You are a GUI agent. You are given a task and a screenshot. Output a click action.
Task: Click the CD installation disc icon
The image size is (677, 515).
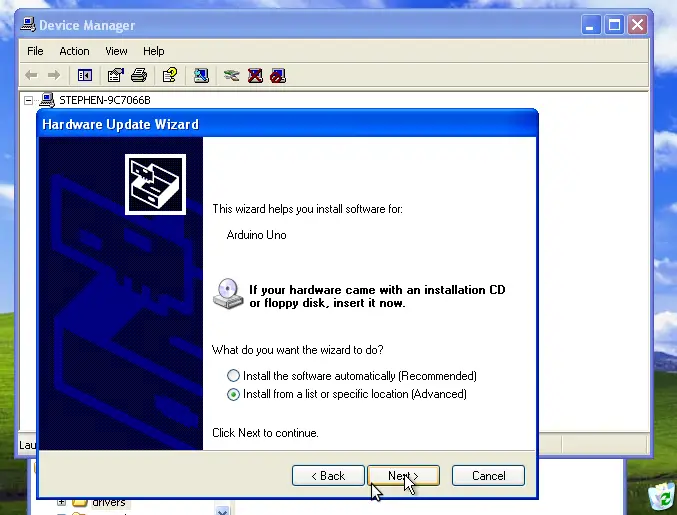(x=228, y=294)
